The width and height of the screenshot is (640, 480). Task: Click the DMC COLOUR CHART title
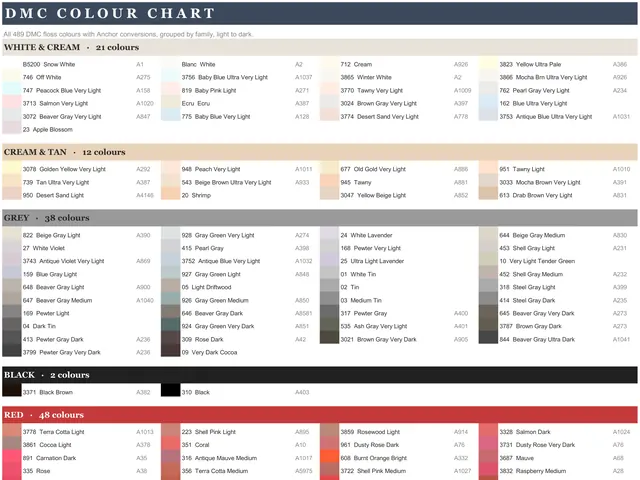(110, 13)
